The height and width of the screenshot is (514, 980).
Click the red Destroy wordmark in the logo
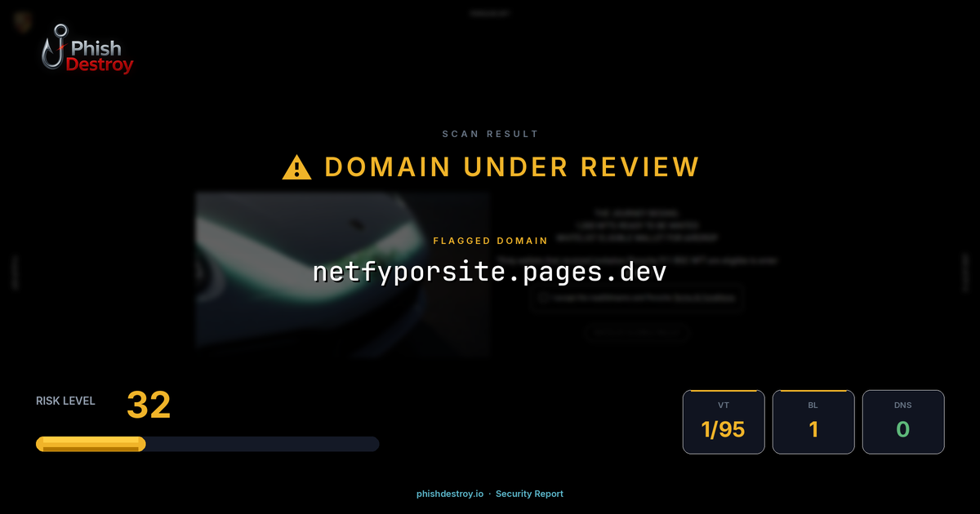tap(100, 63)
